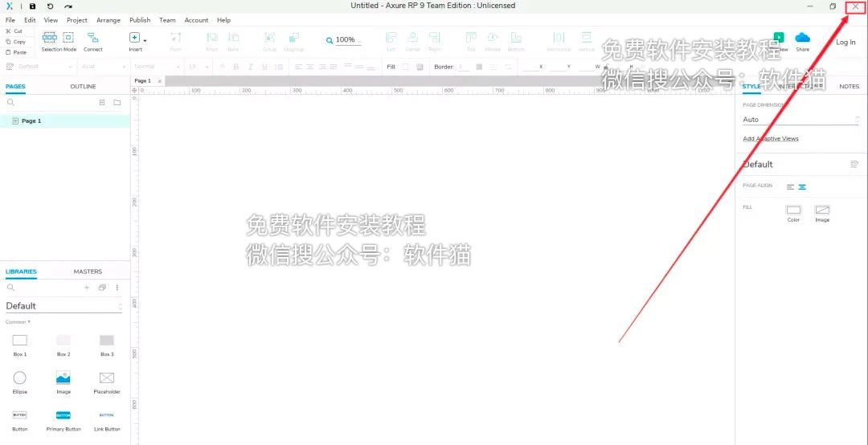Screen dimensions: 868x445
Task: Click the Fill color swatch in style bar
Action: coord(405,67)
